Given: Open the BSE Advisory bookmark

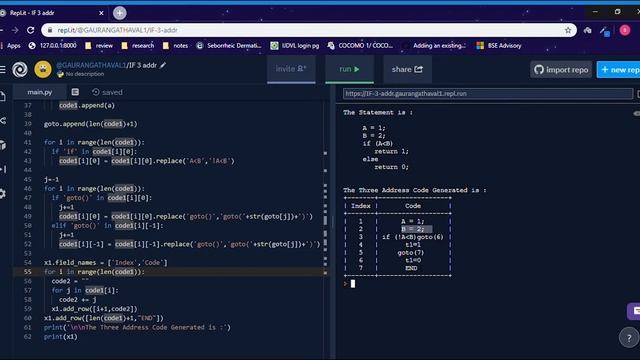Looking at the screenshot, I should click(x=499, y=46).
